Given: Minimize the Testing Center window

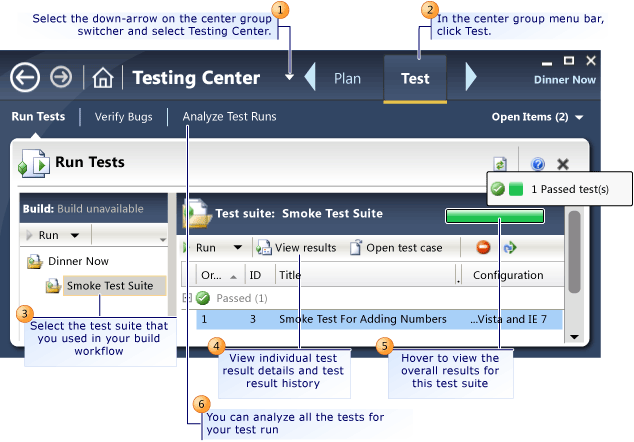Looking at the screenshot, I should pos(547,63).
